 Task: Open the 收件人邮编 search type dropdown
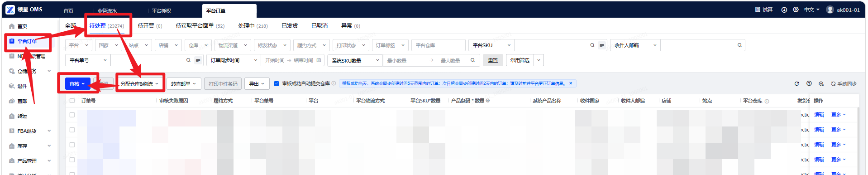(635, 45)
